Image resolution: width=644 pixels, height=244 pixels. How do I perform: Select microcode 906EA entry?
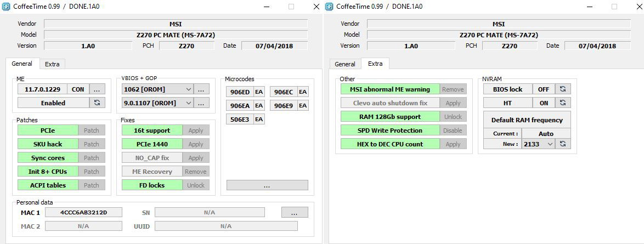tap(240, 106)
